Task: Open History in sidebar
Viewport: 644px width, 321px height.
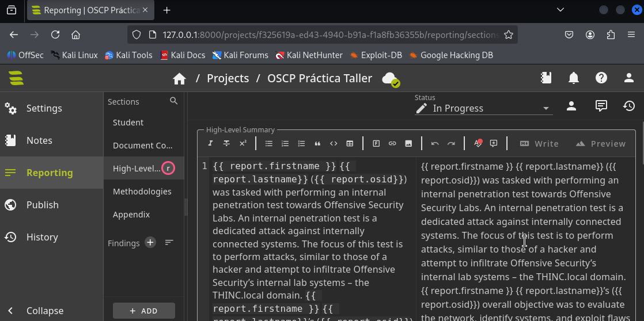Action: click(x=51, y=237)
